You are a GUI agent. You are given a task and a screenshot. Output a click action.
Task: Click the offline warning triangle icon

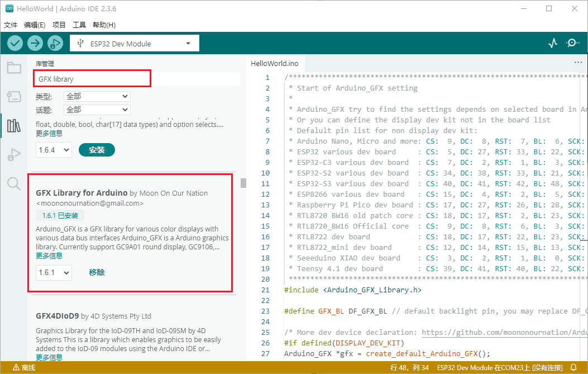point(16,367)
